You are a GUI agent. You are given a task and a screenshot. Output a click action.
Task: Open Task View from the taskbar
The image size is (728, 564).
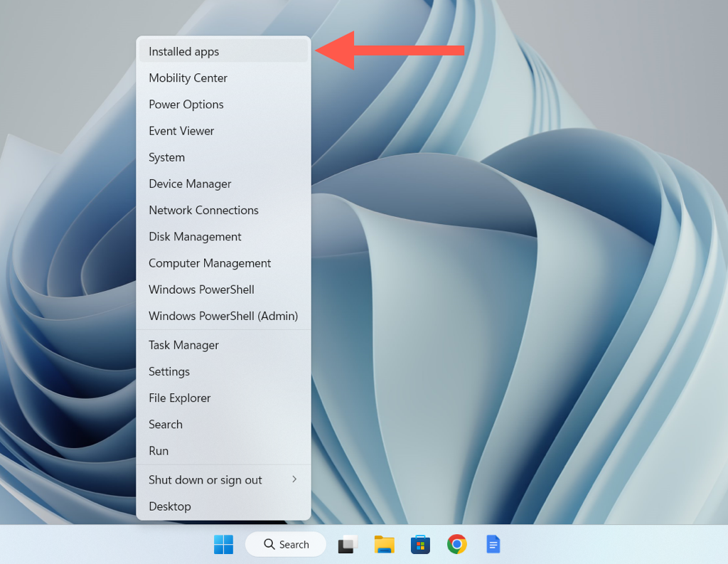point(348,544)
